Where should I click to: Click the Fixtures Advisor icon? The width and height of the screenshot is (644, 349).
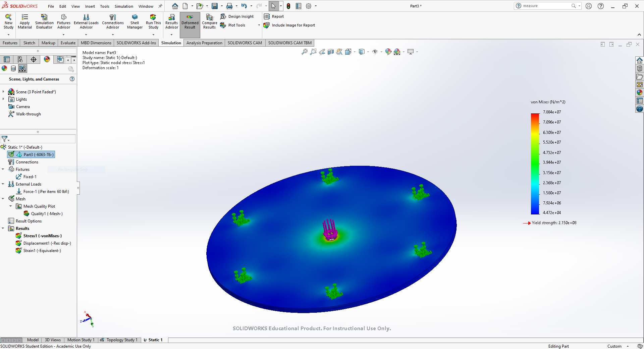pyautogui.click(x=64, y=21)
